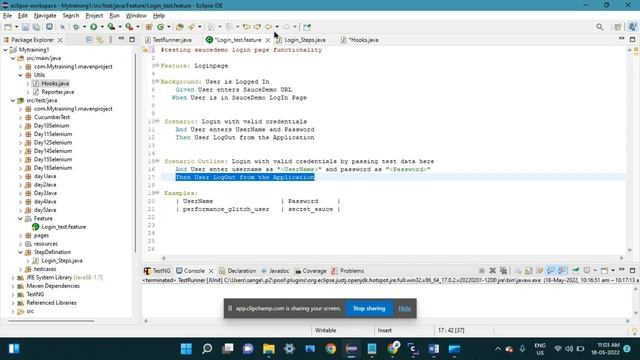
Task: Click taskbar Search icon
Action: (207, 349)
